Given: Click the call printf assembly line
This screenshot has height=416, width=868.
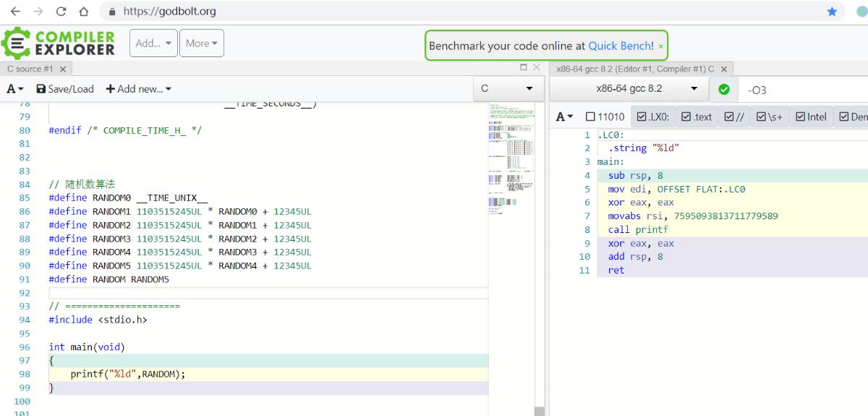Looking at the screenshot, I should [x=638, y=229].
